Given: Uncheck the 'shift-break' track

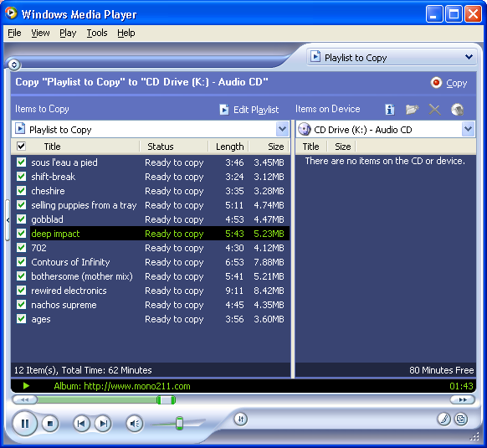Looking at the screenshot, I should click(21, 177).
